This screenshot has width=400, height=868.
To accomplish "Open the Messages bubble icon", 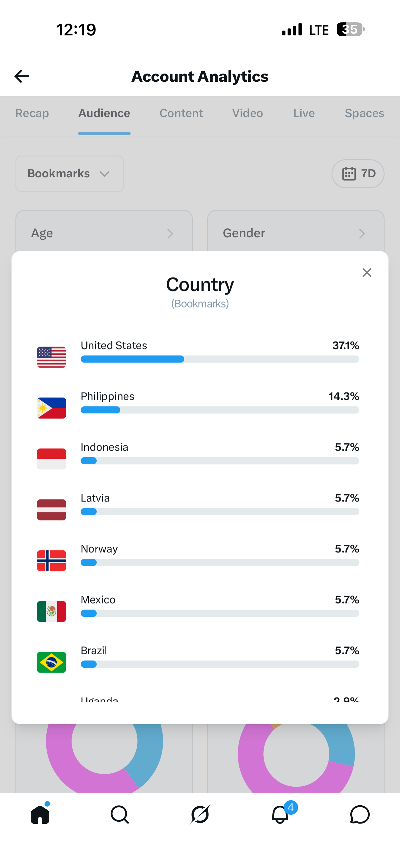I will point(360,814).
